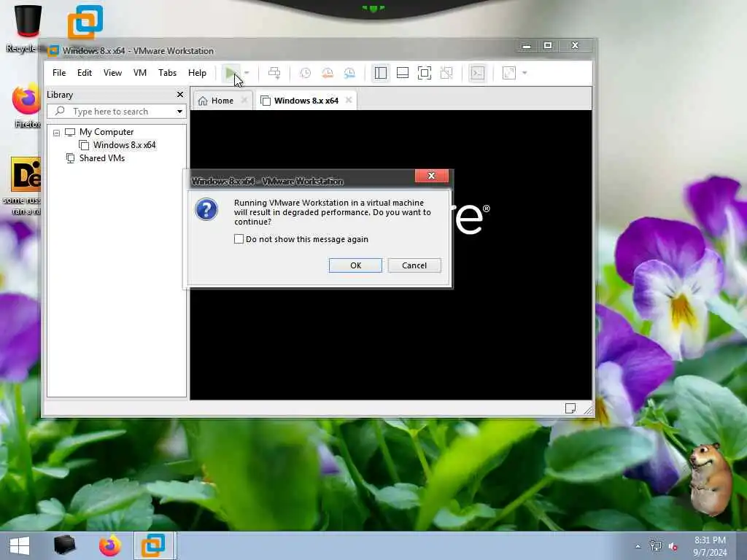This screenshot has width=747, height=560.
Task: Open the VM menu
Action: pyautogui.click(x=139, y=73)
